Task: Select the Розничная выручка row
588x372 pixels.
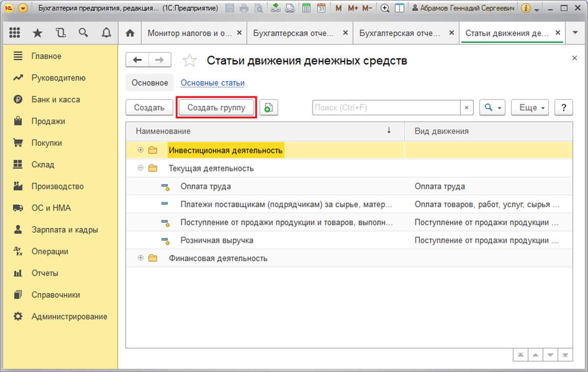Action: click(217, 240)
